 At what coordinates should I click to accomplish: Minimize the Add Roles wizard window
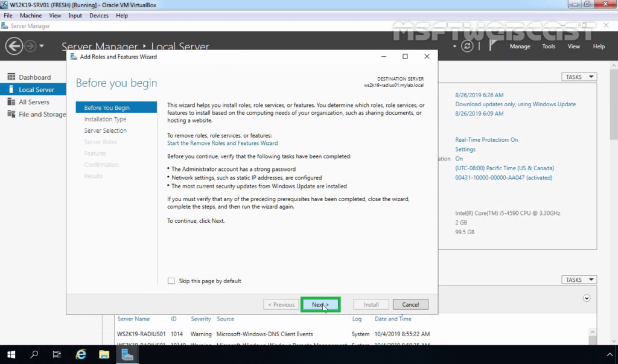[383, 56]
